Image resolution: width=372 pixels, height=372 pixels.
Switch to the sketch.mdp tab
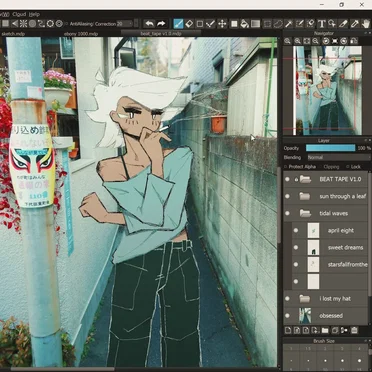13,34
